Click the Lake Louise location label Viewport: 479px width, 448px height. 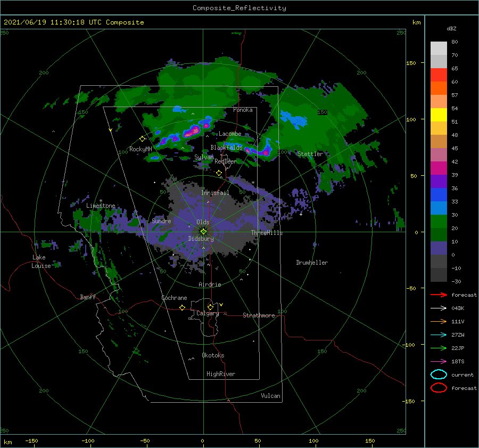click(42, 262)
